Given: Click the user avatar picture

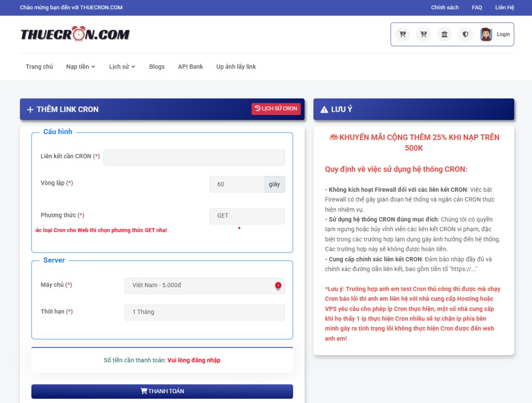Looking at the screenshot, I should pos(486,34).
